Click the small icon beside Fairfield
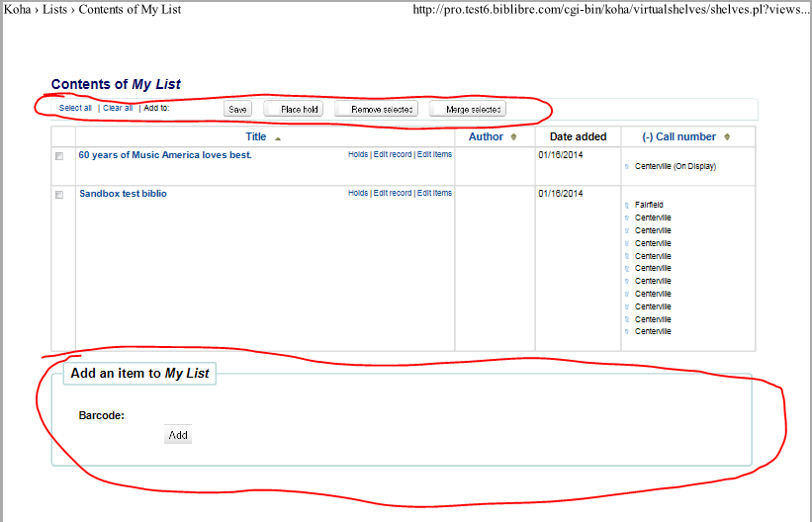 coord(627,206)
